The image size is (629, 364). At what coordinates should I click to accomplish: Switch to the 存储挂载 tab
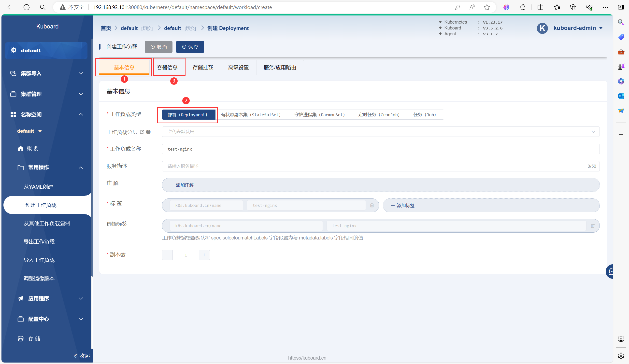pyautogui.click(x=203, y=67)
